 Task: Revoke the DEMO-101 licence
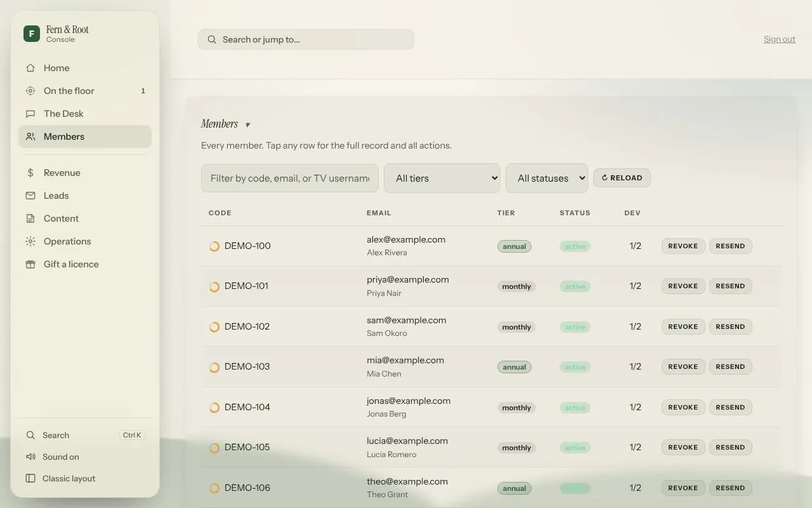coord(683,286)
